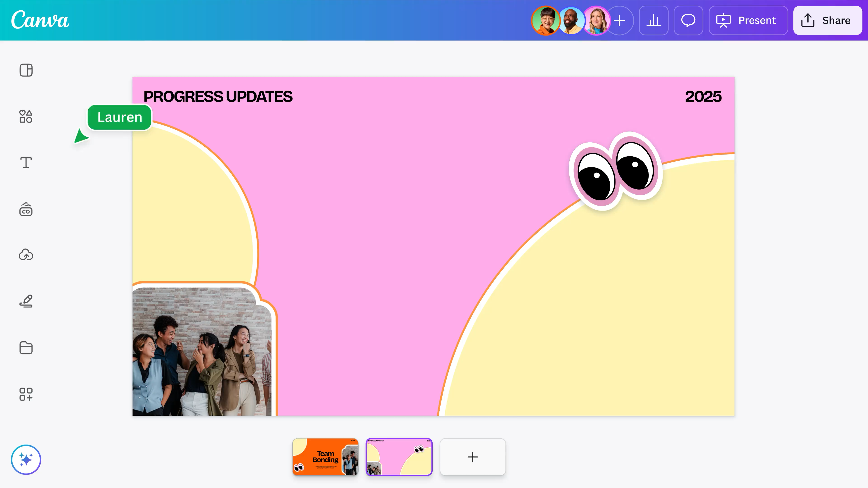Select the Team Bonding slide thumbnail
Viewport: 868px width, 488px height.
click(325, 457)
